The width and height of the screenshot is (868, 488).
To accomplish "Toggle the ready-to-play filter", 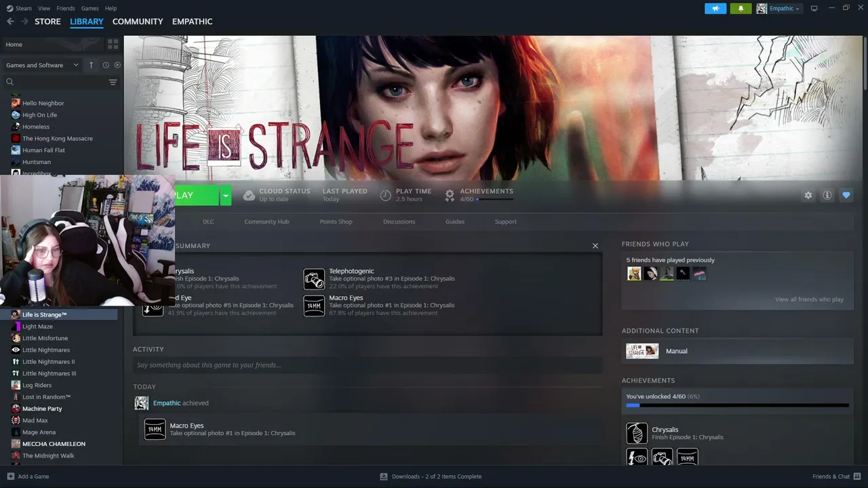I will pyautogui.click(x=117, y=65).
